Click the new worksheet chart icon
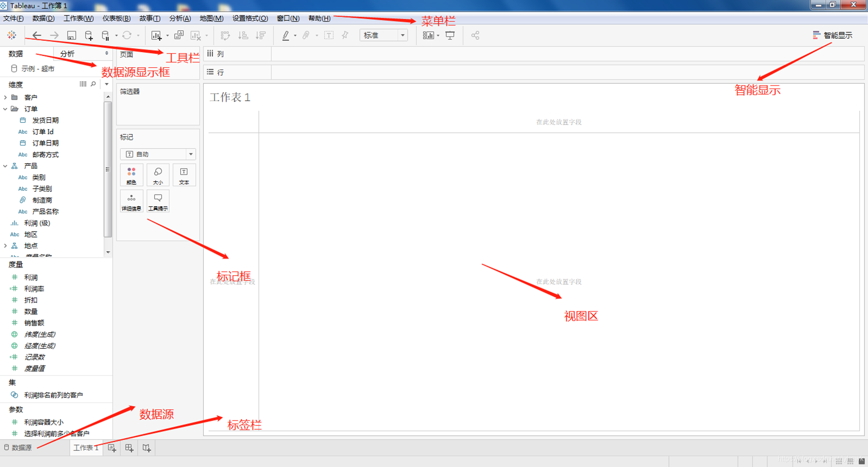This screenshot has height=467, width=868. (x=156, y=36)
